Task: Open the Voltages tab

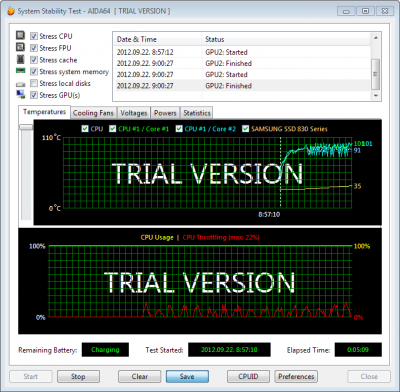Action: 134,113
